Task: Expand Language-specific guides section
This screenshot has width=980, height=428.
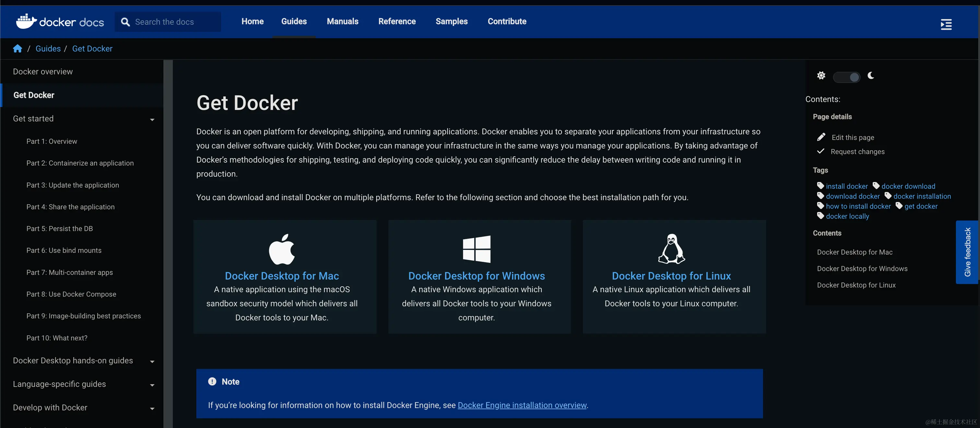Action: tap(152, 385)
